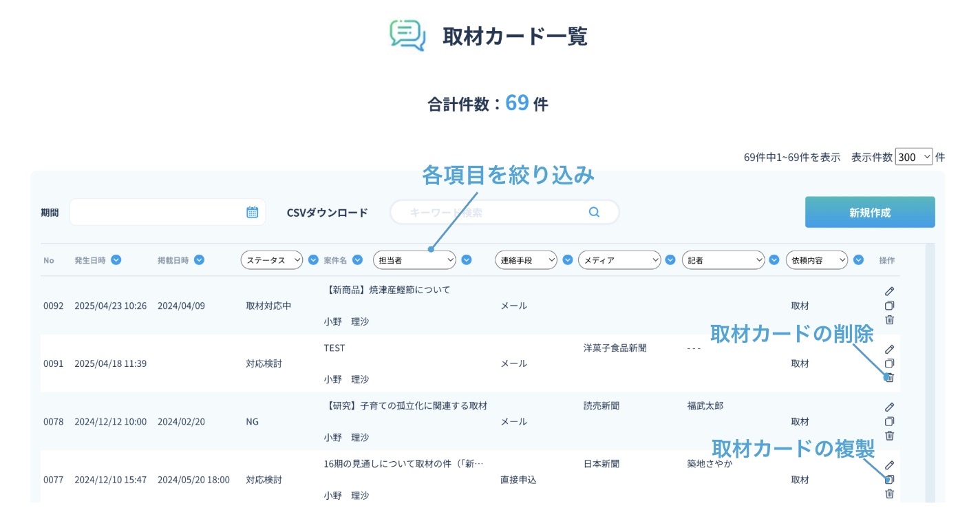Toggle sort order for 掲載日時 column

click(199, 260)
